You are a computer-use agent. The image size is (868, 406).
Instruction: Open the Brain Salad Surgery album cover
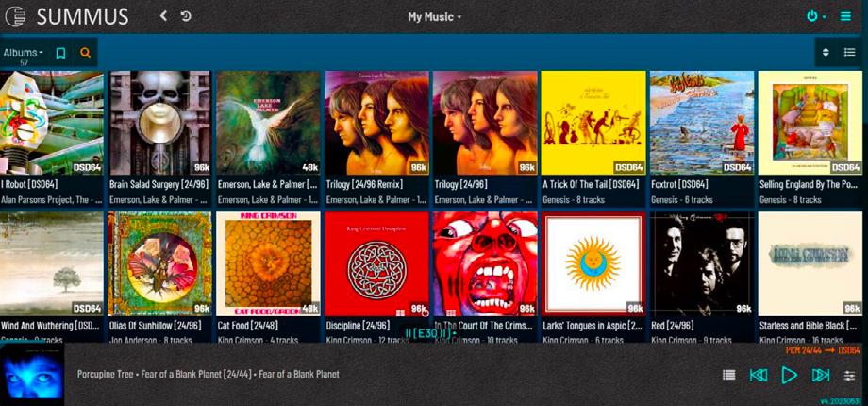click(x=160, y=123)
